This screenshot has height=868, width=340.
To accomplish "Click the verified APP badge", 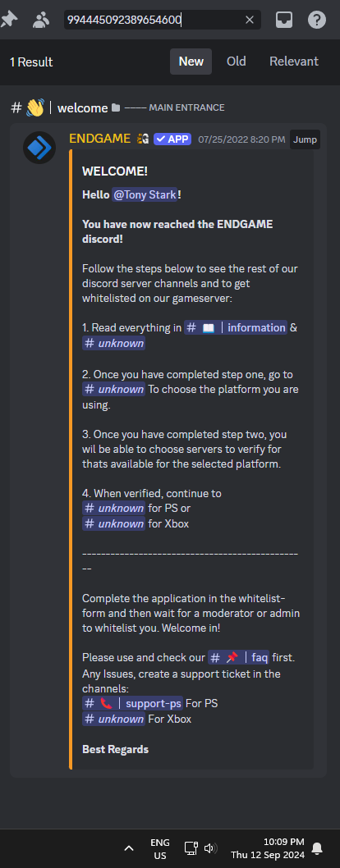I will tap(172, 139).
